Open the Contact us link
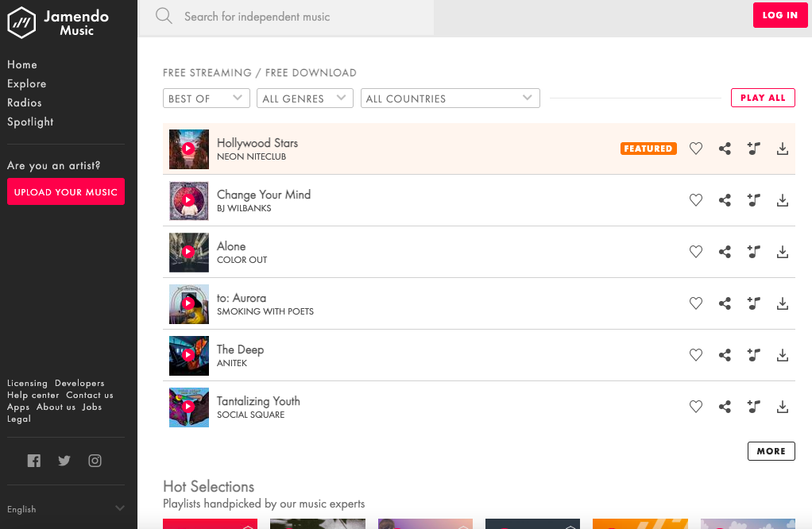 [x=90, y=395]
